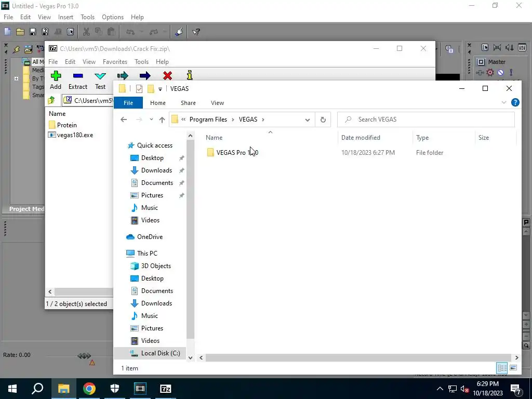The height and width of the screenshot is (399, 532).
Task: Switch to details view in Explorer
Action: [502, 368]
